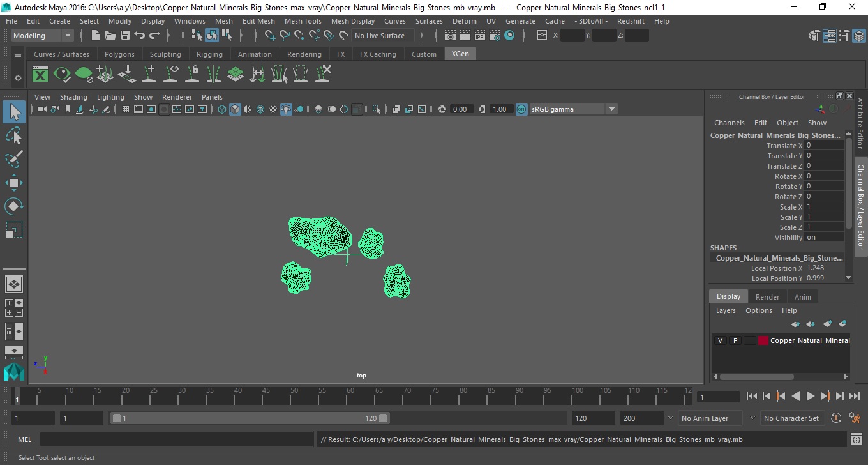This screenshot has width=868, height=465.
Task: Select by hierarchy mode icon
Action: (197, 36)
